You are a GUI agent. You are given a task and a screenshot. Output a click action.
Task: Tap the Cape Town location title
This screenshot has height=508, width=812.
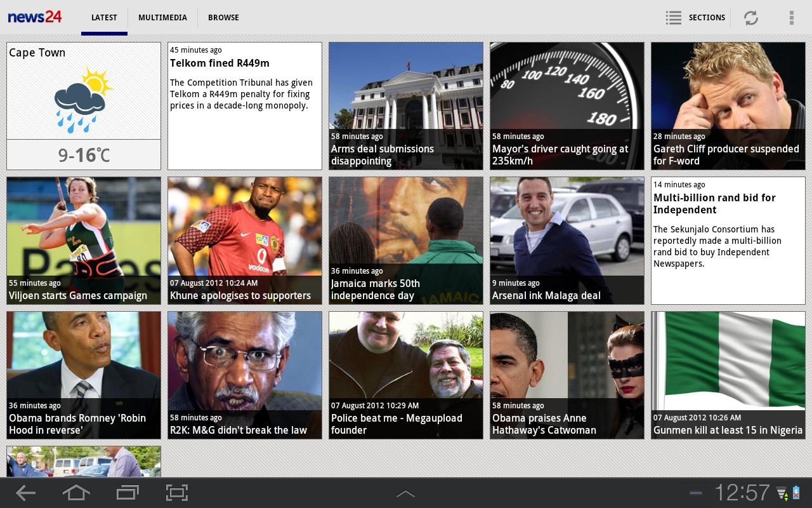pos(37,53)
